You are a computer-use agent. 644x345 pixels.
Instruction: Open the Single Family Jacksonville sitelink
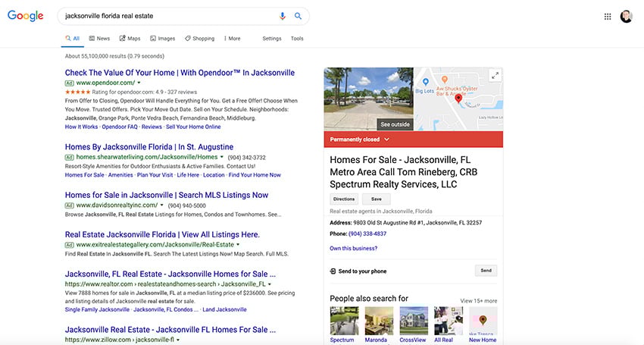(97, 309)
